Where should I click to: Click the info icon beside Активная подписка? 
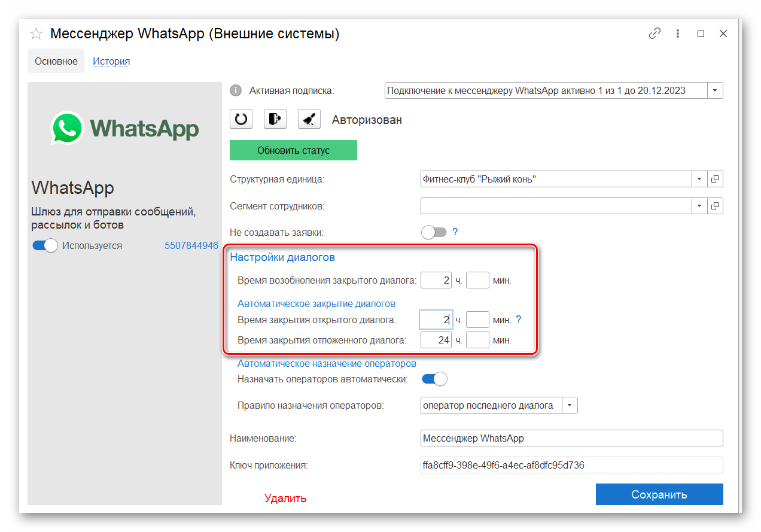[x=236, y=90]
